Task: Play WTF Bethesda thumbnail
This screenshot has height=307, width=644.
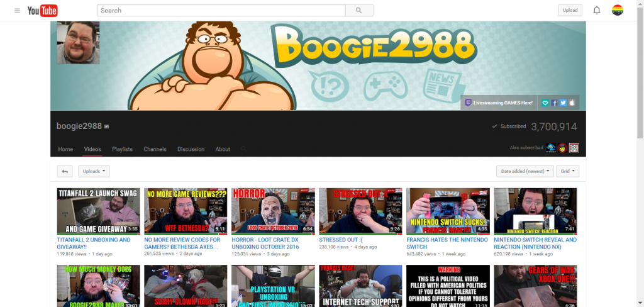Action: (186, 211)
